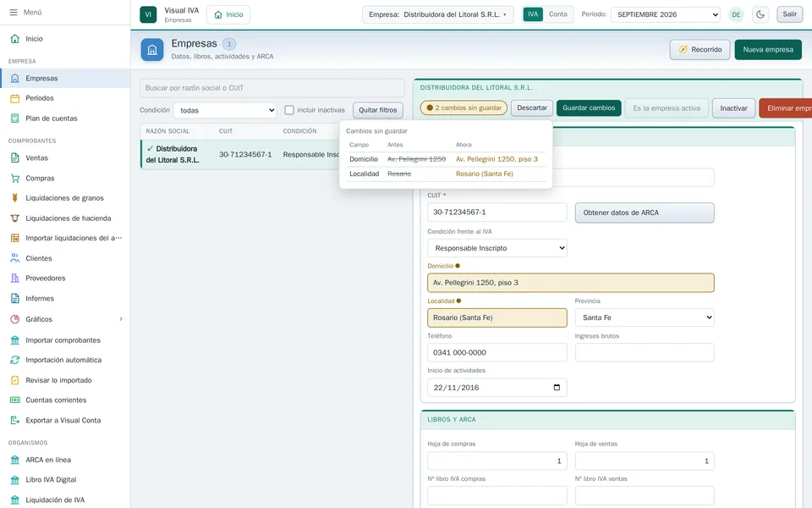Click Obtener datos de ARCA button
This screenshot has width=812, height=508.
645,213
